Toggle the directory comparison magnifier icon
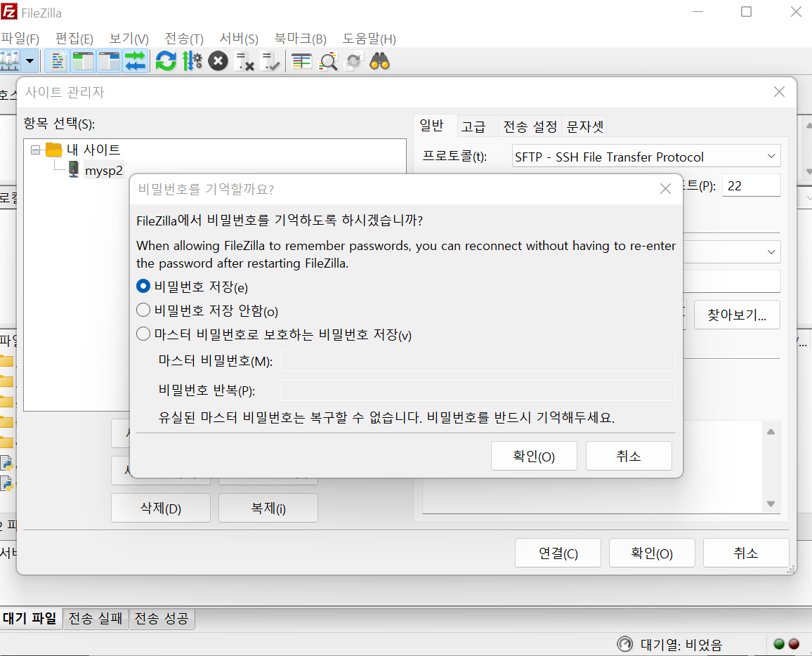Image resolution: width=812 pixels, height=656 pixels. pos(328,61)
